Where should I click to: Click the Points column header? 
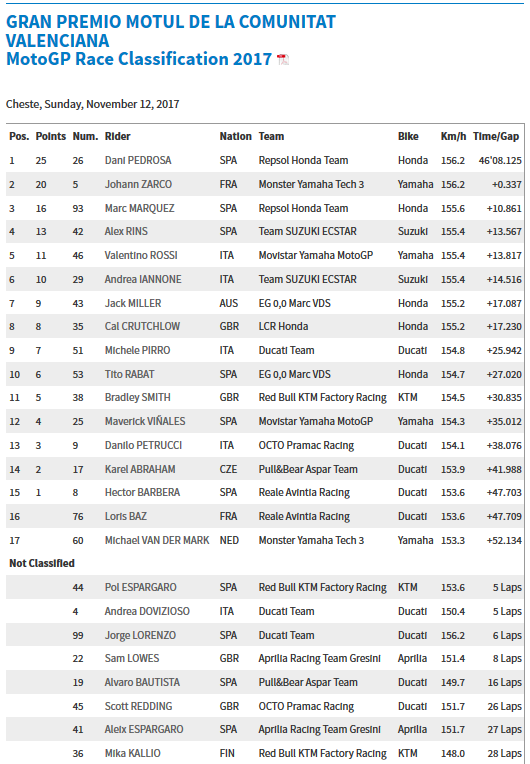[51, 136]
